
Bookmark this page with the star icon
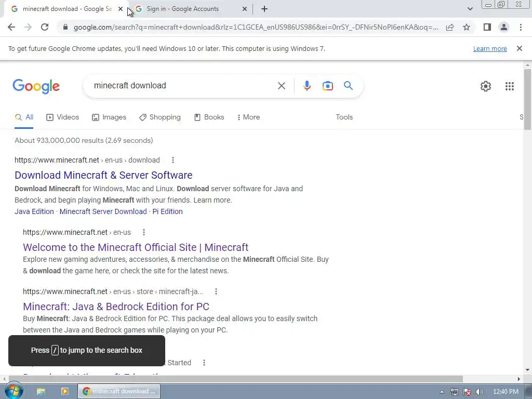click(467, 27)
